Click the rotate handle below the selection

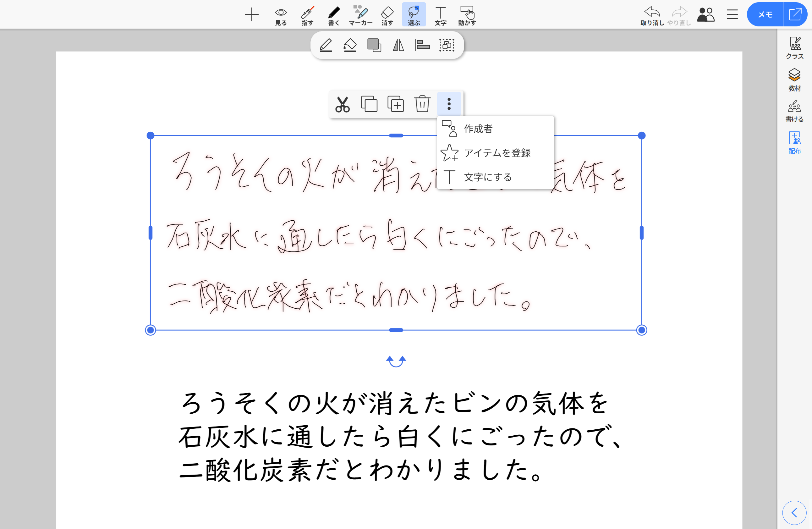pos(396,361)
